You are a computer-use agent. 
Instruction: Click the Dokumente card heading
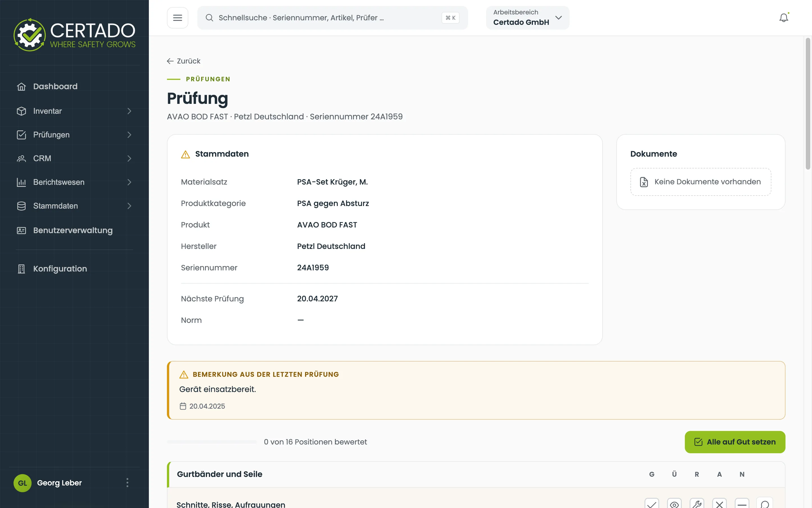tap(654, 154)
